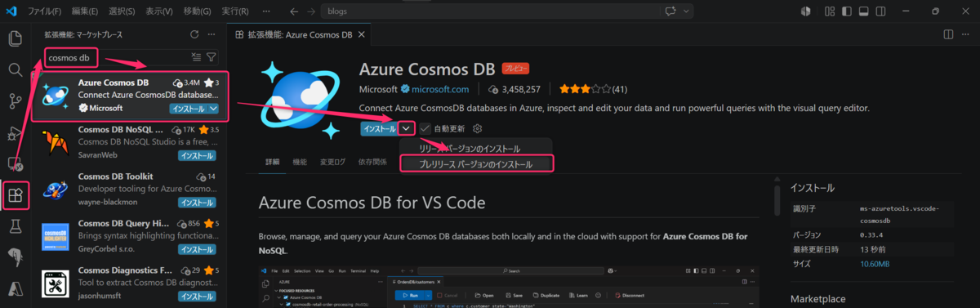Screen dimensions: 980x308
Task: Toggle the auto update checkbox
Action: pos(425,128)
